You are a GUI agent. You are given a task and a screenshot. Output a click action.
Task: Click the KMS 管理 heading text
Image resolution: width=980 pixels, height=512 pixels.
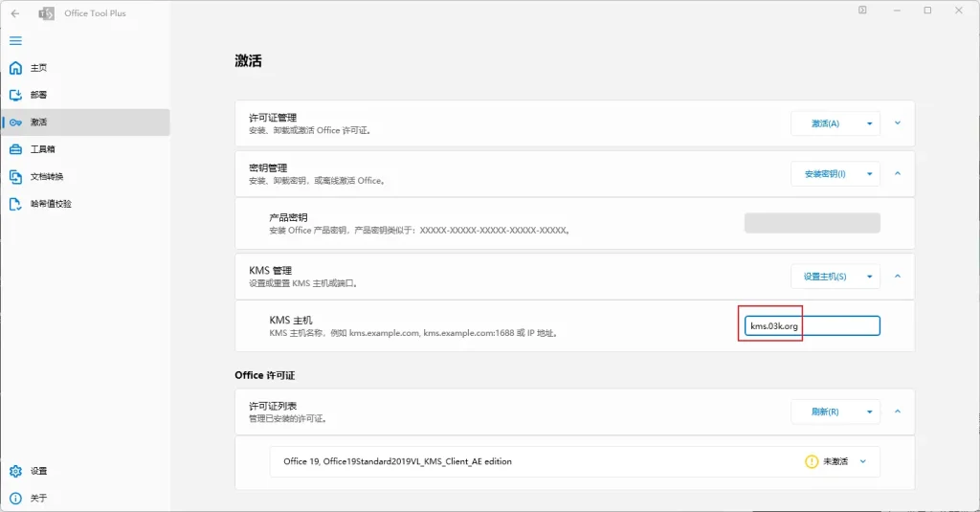pyautogui.click(x=271, y=270)
